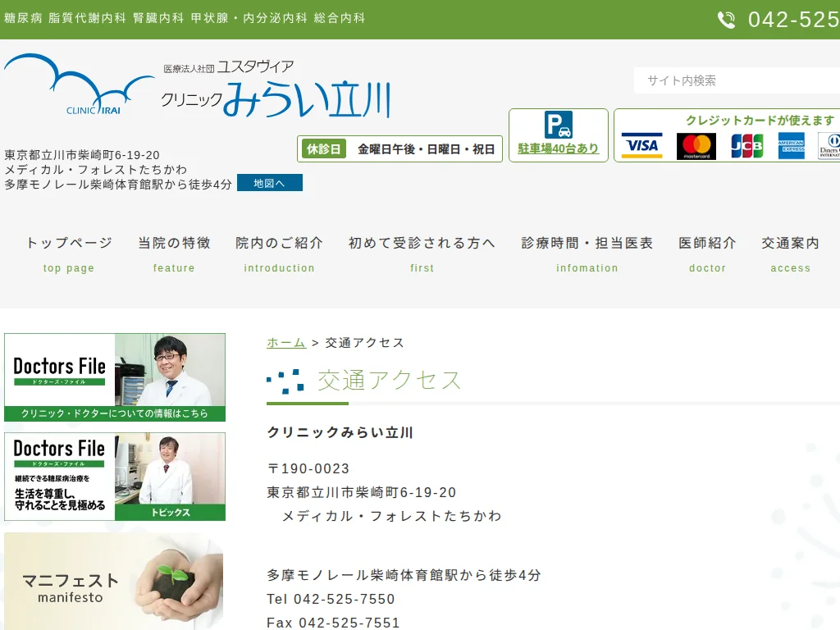840x630 pixels.
Task: Click the Clinic Mirai bird logo
Action: (80, 84)
